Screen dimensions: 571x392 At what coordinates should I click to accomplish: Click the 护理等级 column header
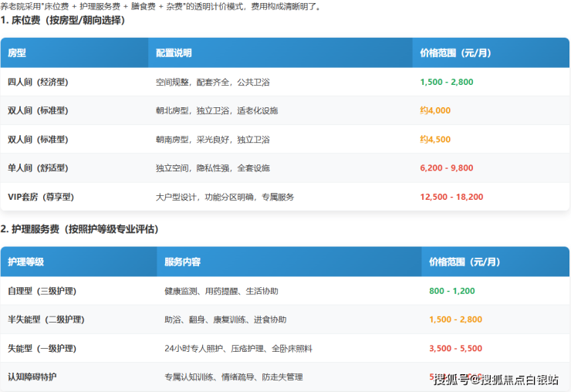tap(26, 262)
